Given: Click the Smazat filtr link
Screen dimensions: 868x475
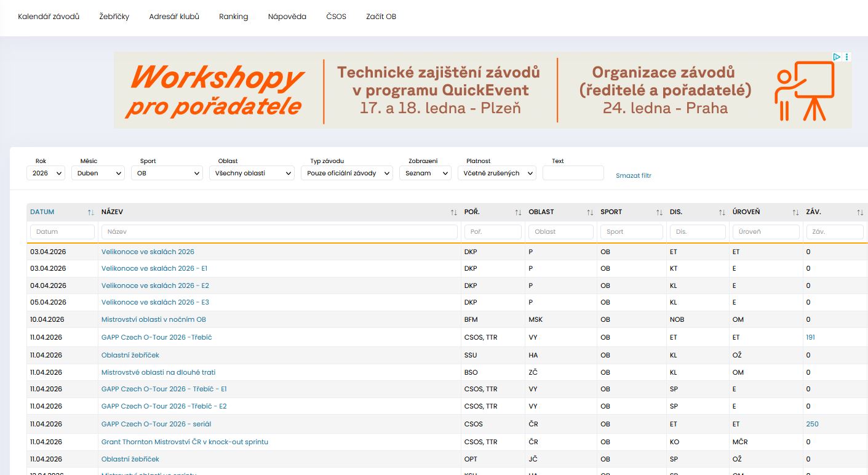Looking at the screenshot, I should 633,176.
